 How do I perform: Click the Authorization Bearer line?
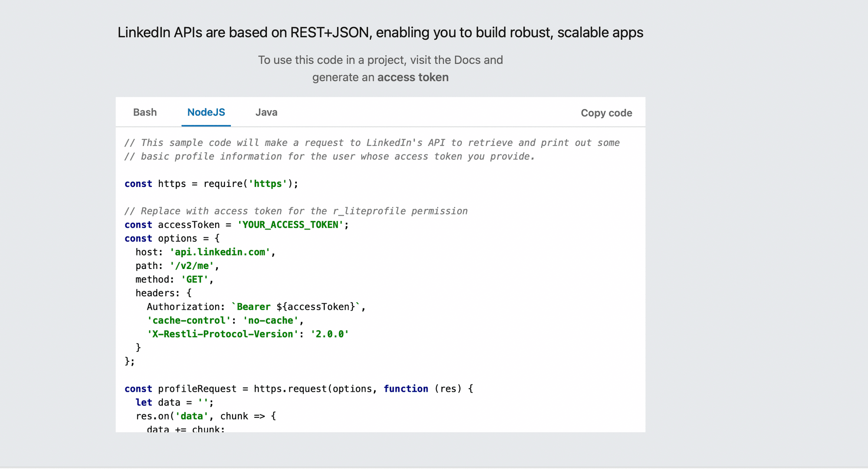point(256,307)
